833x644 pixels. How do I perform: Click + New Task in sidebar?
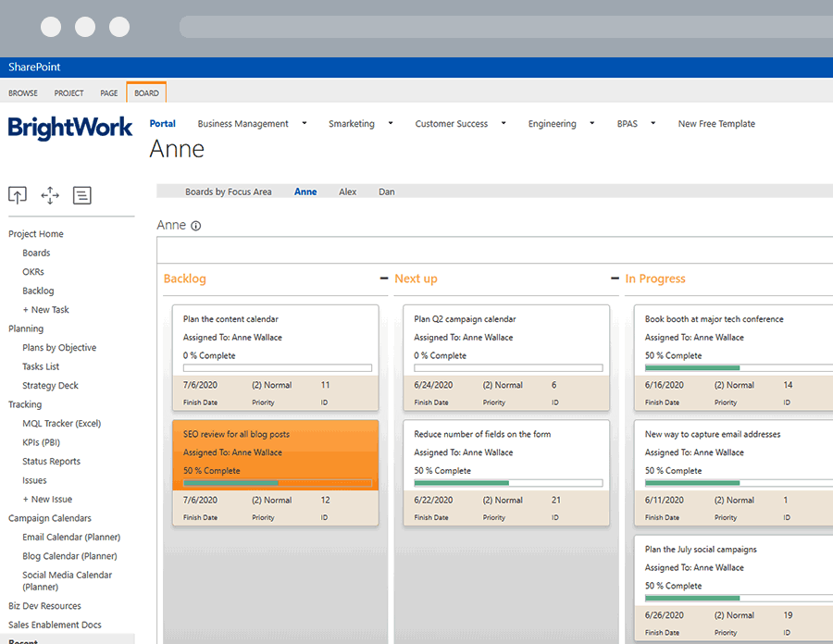45,310
